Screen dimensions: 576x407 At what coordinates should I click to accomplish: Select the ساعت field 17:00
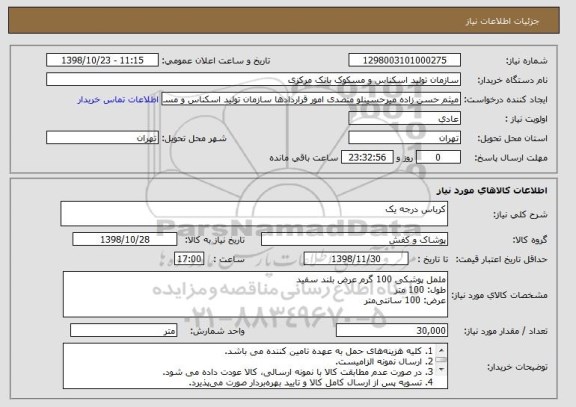pos(189,259)
